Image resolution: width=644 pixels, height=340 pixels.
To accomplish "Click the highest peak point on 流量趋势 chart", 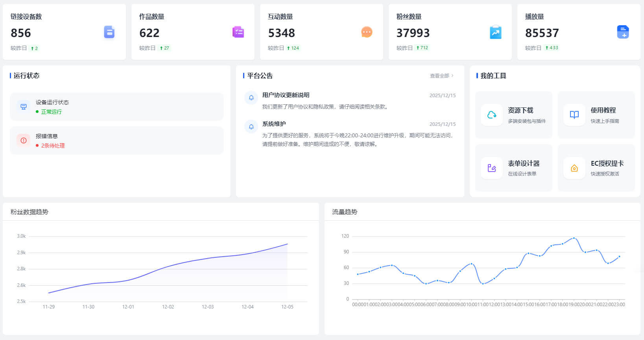I will click(x=574, y=238).
